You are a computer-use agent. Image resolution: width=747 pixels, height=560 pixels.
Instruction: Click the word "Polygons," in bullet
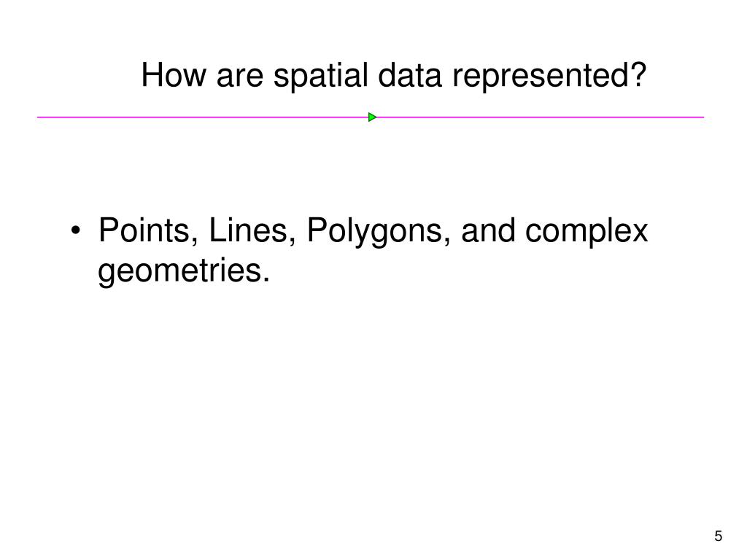379,232
